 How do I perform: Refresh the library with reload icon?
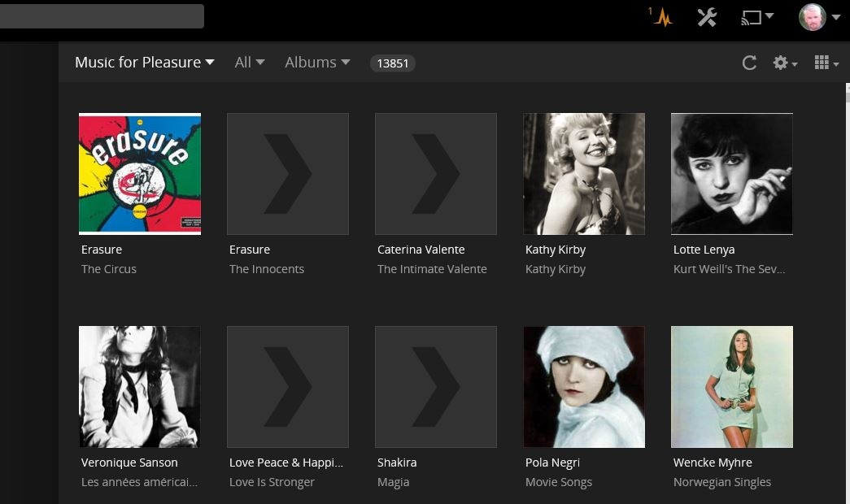749,63
